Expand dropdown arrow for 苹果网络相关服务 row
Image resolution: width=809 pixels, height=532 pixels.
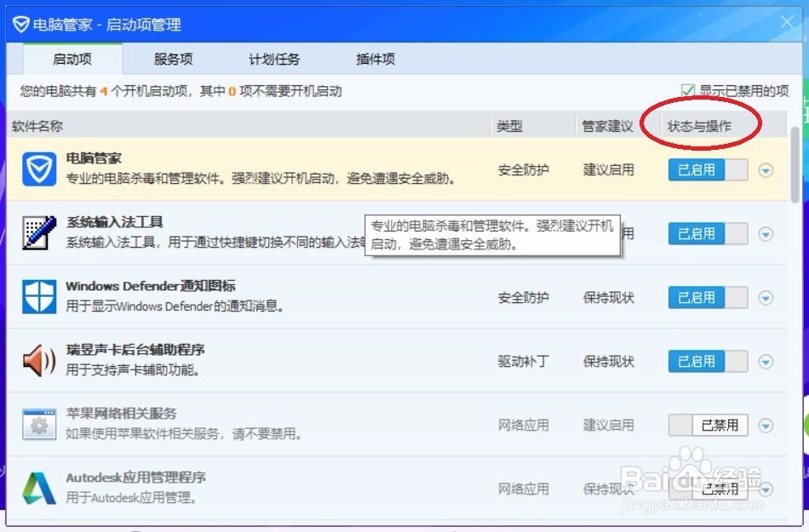(766, 426)
